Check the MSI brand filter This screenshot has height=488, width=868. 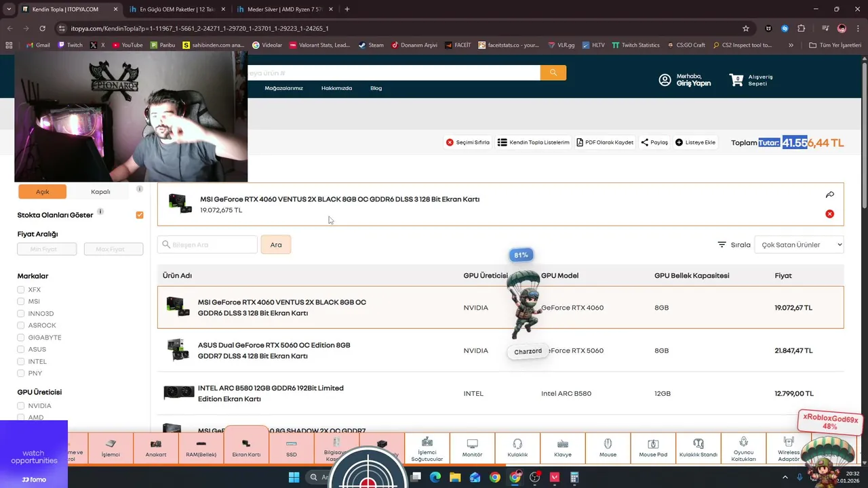click(x=21, y=302)
